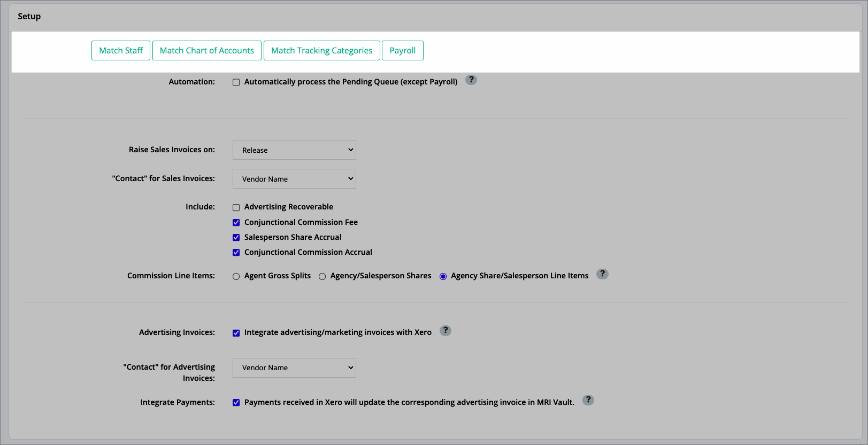Click the Integrate Payments: label

[178, 402]
